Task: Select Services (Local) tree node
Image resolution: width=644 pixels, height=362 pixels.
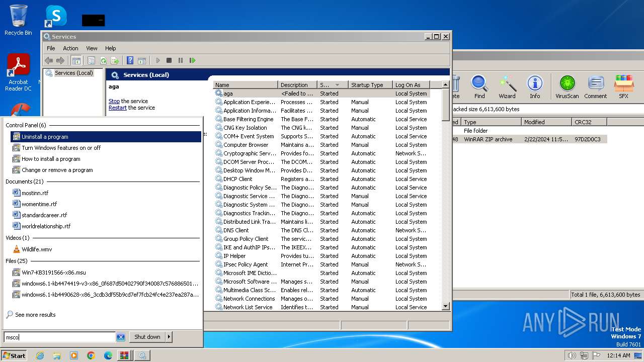Action: 73,73
